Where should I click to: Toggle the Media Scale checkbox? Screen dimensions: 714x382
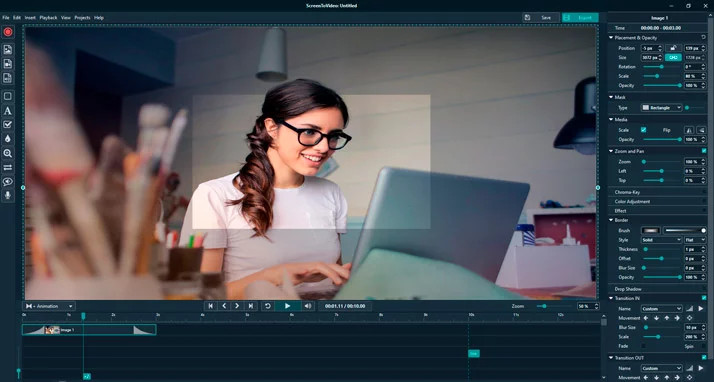(x=643, y=130)
